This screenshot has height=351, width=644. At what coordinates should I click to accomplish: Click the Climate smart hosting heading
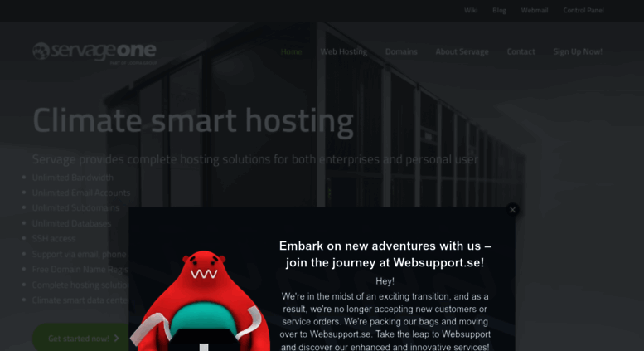[x=193, y=120]
